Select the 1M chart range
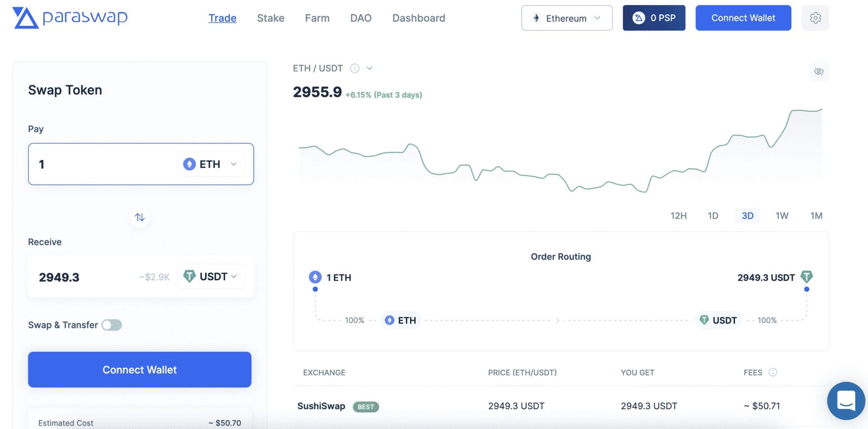Image resolution: width=868 pixels, height=429 pixels. pos(816,216)
